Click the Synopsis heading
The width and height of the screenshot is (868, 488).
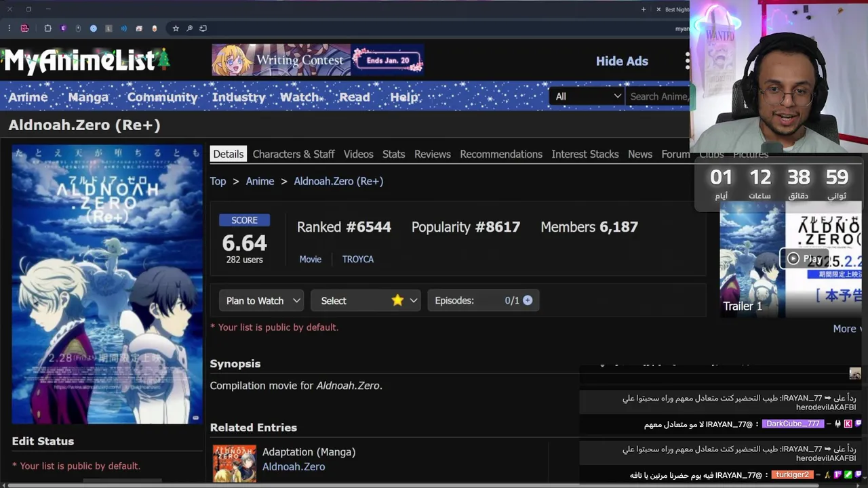235,364
